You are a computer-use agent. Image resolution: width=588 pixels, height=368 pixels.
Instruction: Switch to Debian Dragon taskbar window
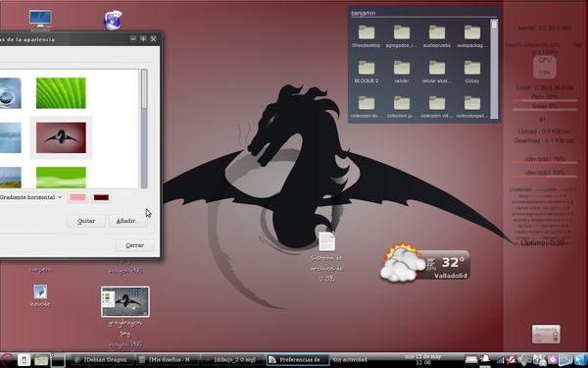[102, 360]
